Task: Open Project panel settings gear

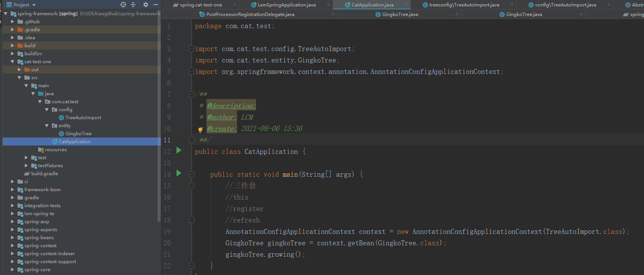Action: point(145,5)
